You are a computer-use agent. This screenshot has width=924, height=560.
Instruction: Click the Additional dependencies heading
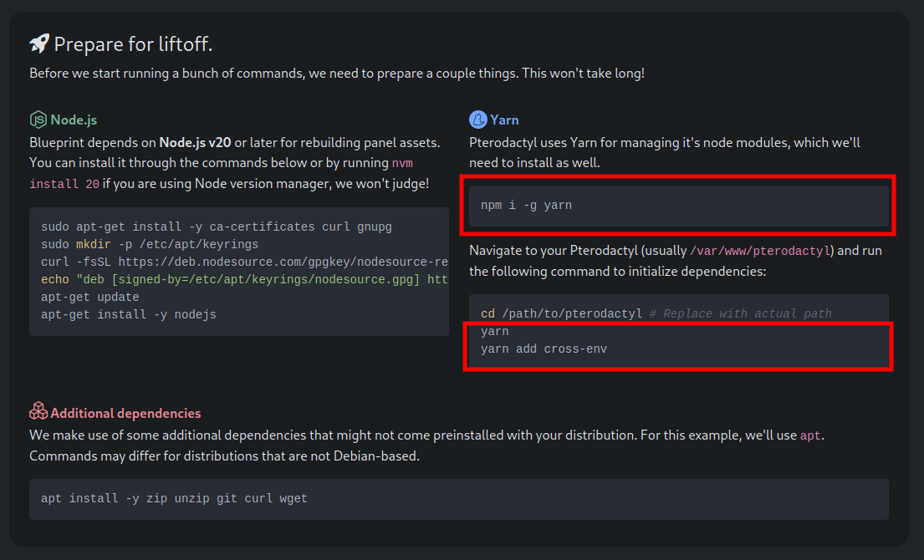pyautogui.click(x=125, y=414)
